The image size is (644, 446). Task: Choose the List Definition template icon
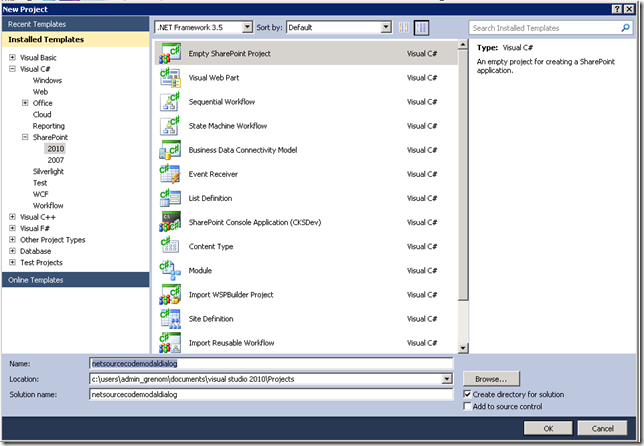170,198
